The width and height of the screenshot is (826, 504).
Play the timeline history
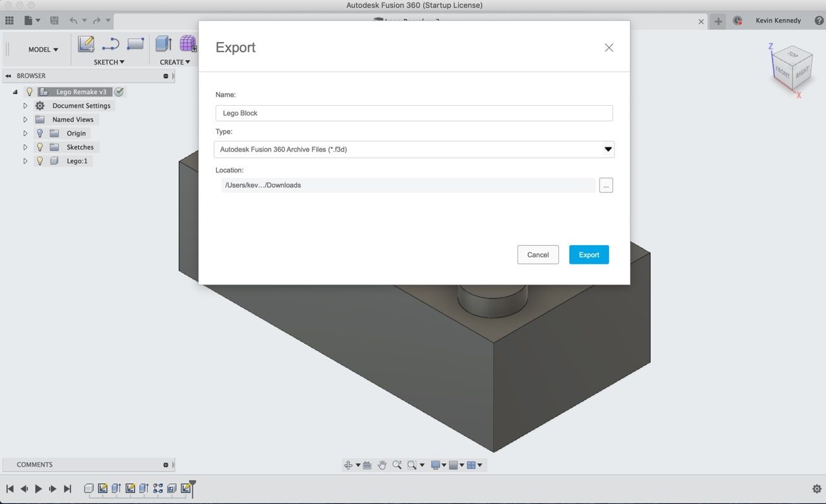[x=38, y=489]
